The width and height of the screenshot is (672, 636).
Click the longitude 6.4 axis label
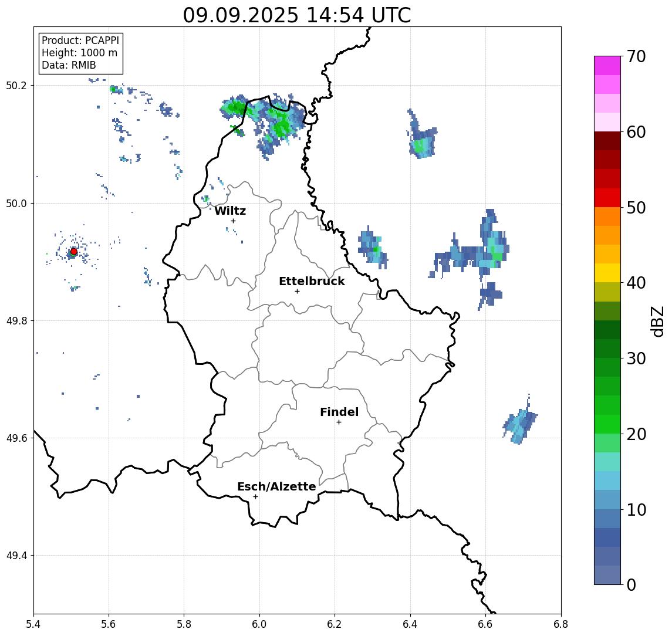click(x=411, y=624)
